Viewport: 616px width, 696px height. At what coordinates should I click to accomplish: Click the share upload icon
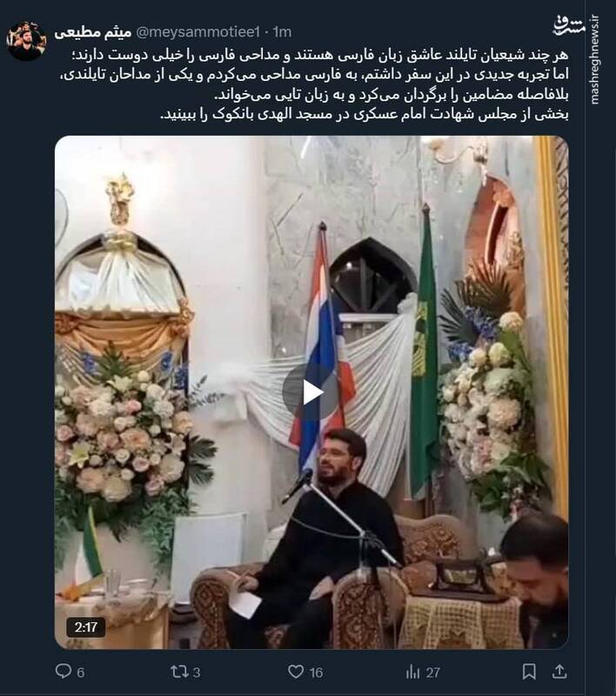[x=559, y=671]
